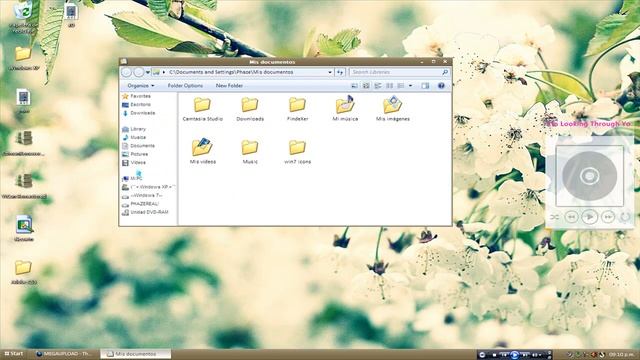Screen dimensions: 640x360
Task: Click the blue Help icon
Action: (441, 86)
